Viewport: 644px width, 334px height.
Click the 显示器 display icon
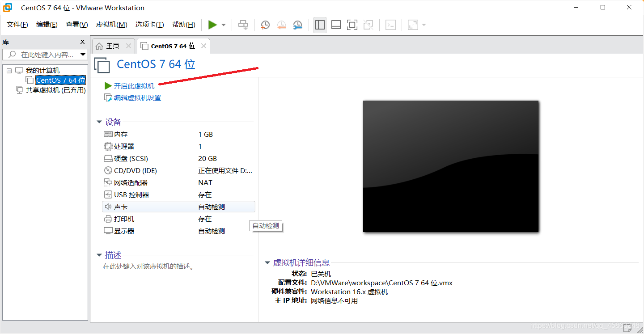click(108, 231)
